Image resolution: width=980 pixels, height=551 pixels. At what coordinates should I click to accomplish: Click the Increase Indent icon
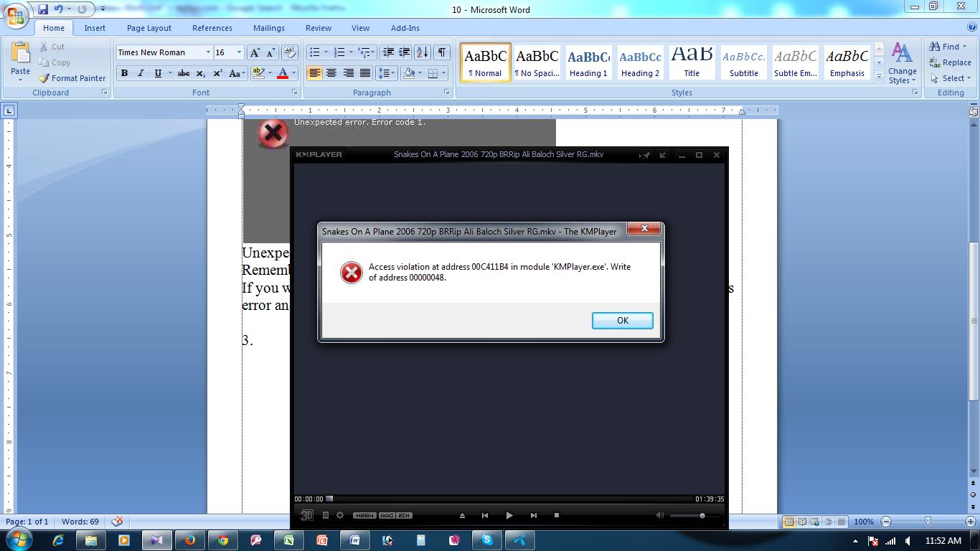point(405,52)
